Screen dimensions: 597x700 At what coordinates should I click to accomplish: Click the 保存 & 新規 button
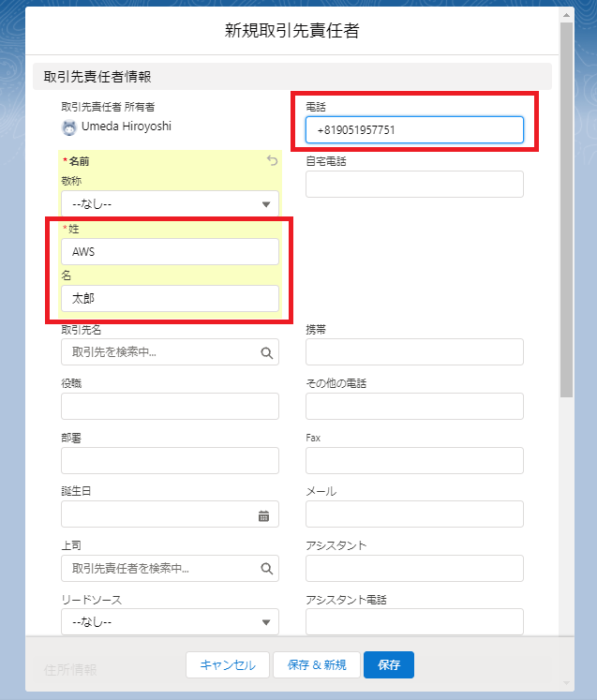(x=317, y=664)
